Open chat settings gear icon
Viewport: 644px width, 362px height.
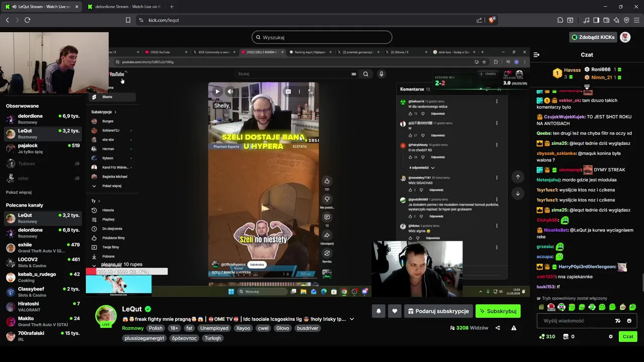pyautogui.click(x=611, y=336)
